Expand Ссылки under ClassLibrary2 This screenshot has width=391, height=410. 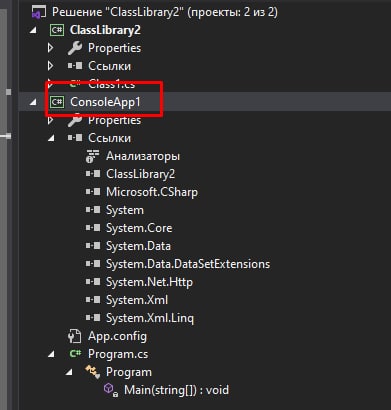click(51, 66)
